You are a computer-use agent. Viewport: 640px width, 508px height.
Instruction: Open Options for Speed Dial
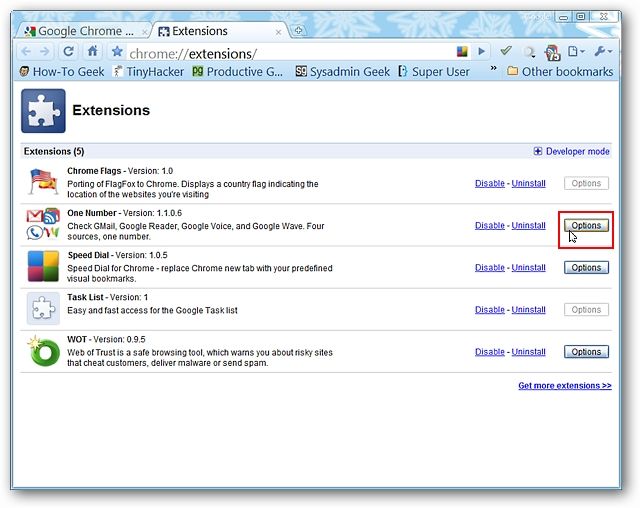click(586, 267)
